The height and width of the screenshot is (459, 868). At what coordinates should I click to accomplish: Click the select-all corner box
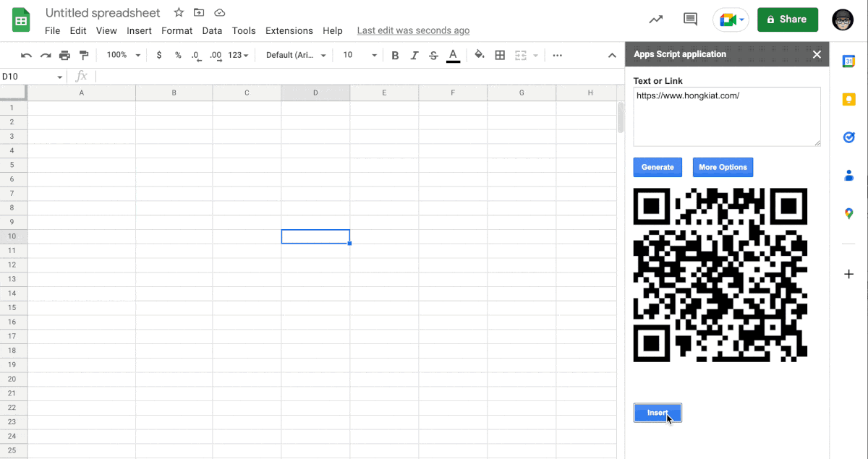pyautogui.click(x=13, y=93)
